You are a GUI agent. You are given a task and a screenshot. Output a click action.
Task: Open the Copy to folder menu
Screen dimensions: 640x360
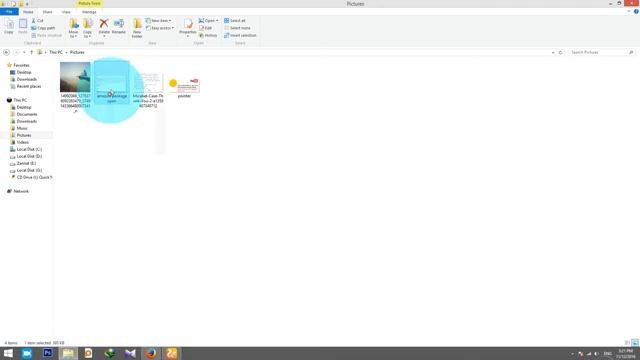pos(87,28)
